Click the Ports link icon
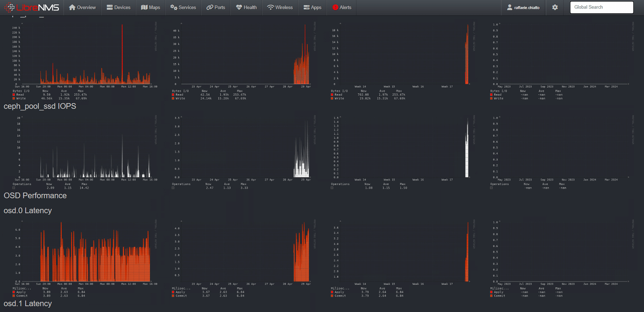644x312 pixels. click(x=210, y=7)
